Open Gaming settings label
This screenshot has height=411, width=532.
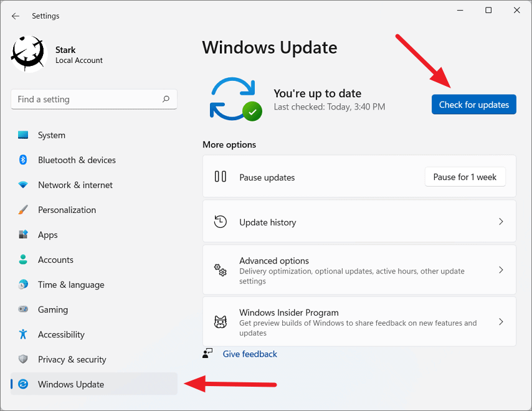[53, 310]
